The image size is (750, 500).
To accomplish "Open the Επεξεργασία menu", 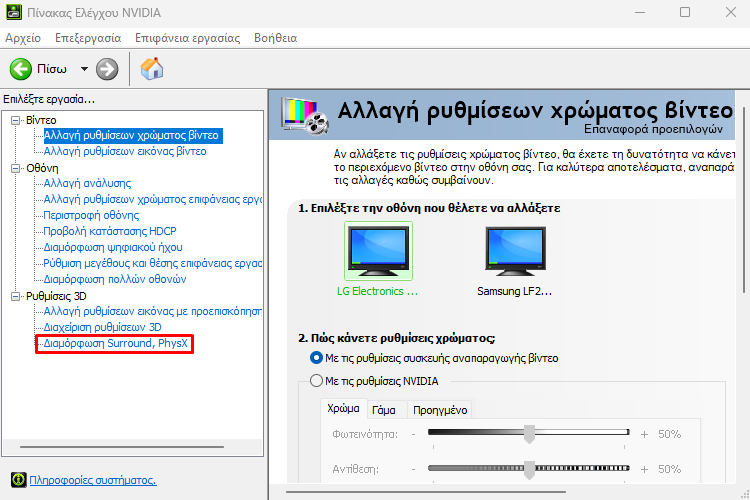I will tap(88, 38).
